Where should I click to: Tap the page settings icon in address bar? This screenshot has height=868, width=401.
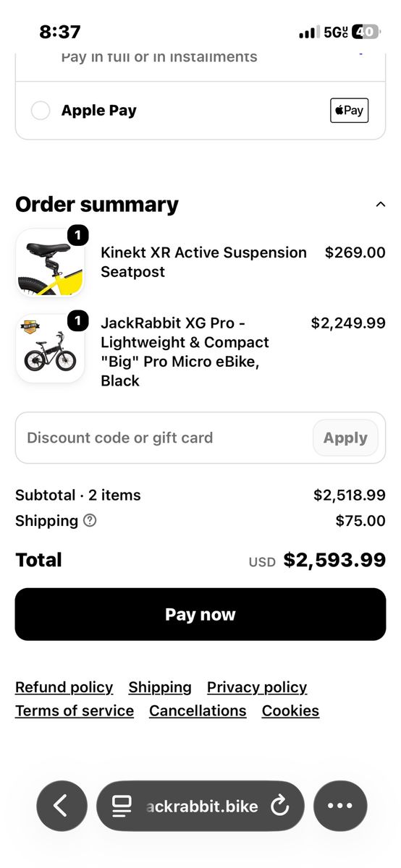point(122,806)
